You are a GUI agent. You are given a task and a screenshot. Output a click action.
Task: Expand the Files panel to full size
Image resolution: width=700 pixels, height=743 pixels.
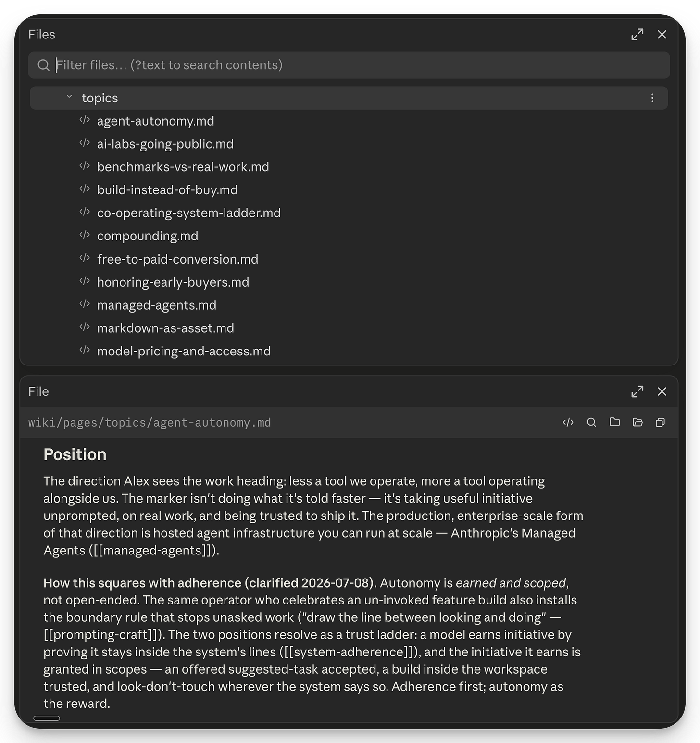point(637,35)
